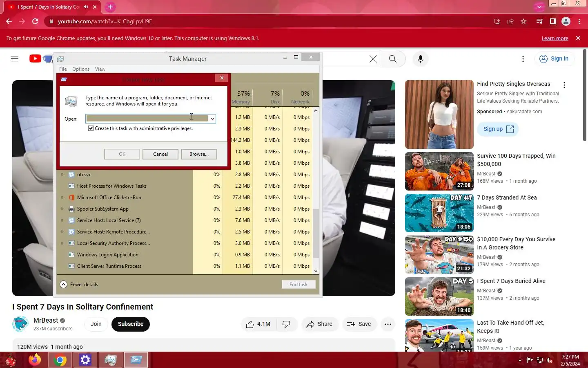Image resolution: width=588 pixels, height=368 pixels.
Task: Focus the Open text input field
Action: (147, 119)
